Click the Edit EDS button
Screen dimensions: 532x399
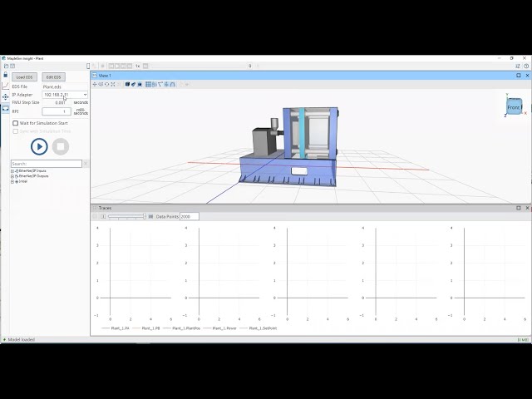point(53,77)
